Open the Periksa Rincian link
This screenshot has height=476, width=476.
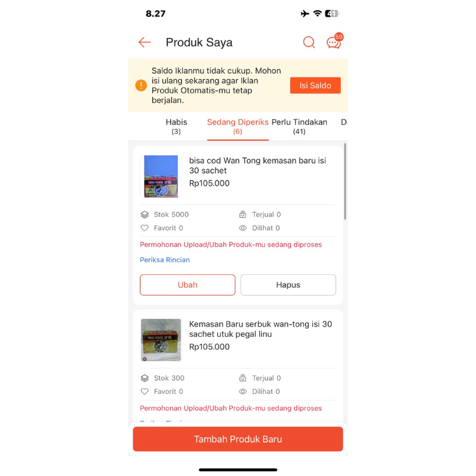coord(165,260)
